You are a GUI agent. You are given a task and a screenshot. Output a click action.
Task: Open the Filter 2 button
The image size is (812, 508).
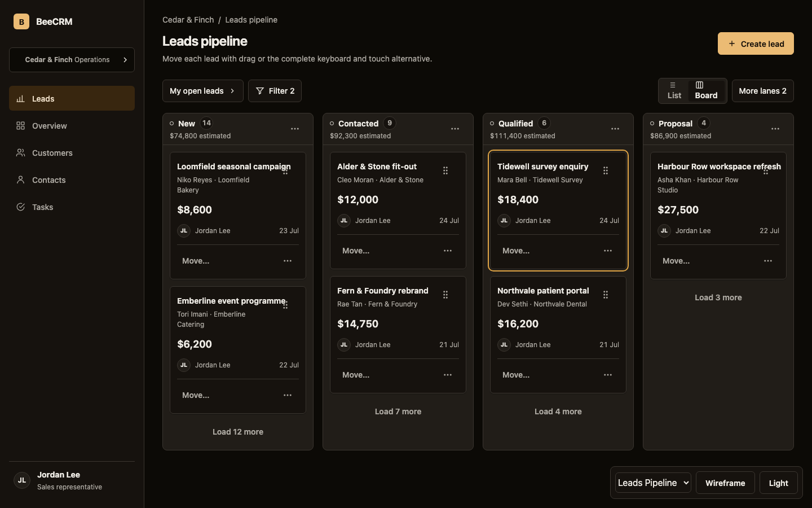click(275, 91)
